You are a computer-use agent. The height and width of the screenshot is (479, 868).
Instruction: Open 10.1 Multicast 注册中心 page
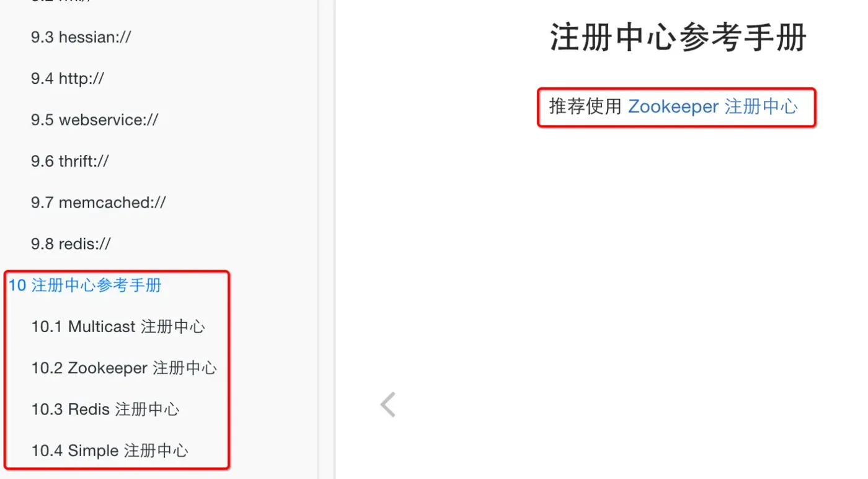118,327
